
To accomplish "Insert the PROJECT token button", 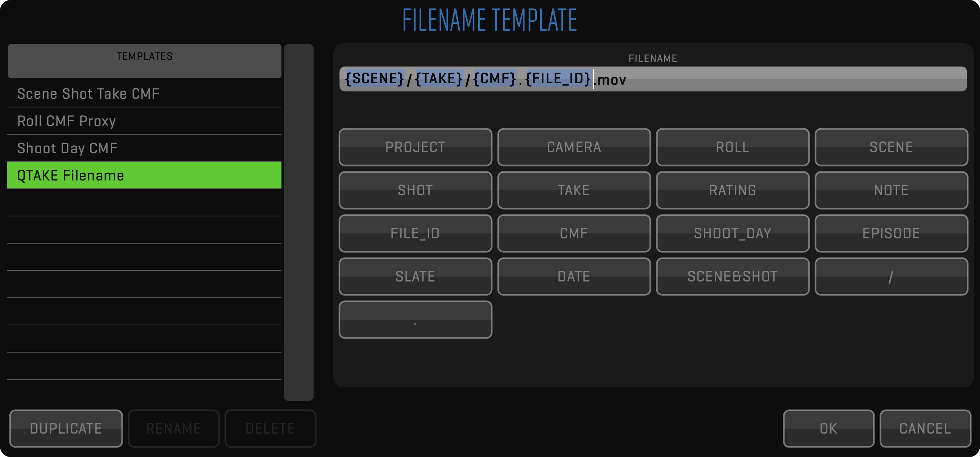I will [x=415, y=147].
